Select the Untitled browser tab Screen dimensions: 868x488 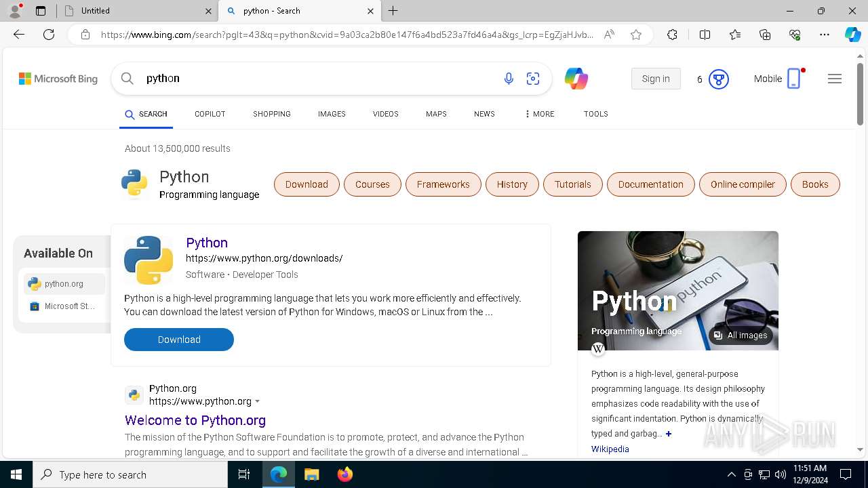point(138,11)
